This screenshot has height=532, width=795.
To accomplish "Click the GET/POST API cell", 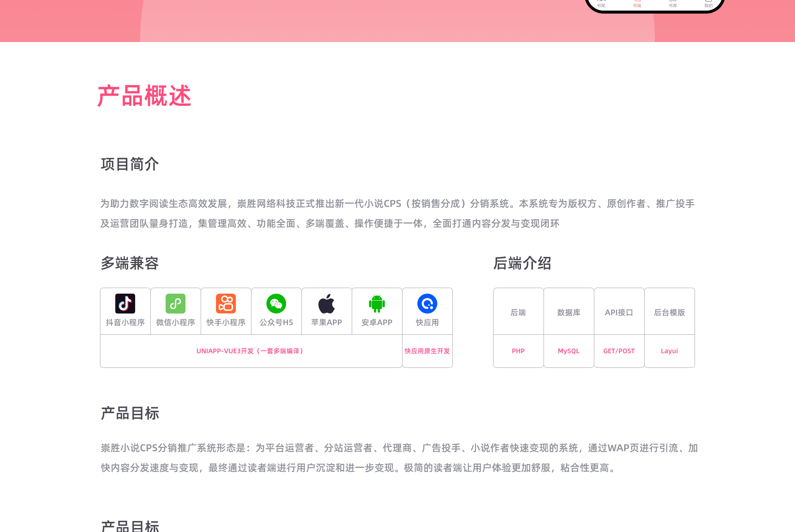I will (619, 351).
